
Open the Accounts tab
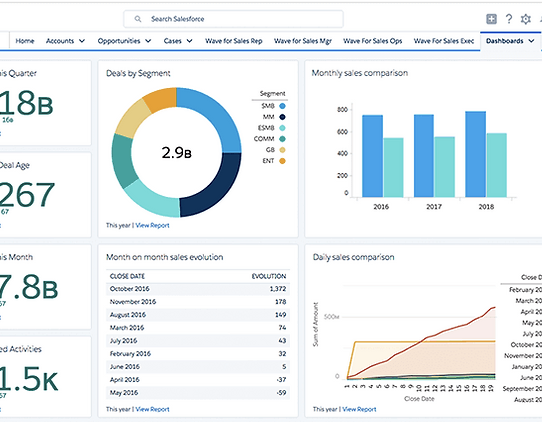tap(60, 41)
